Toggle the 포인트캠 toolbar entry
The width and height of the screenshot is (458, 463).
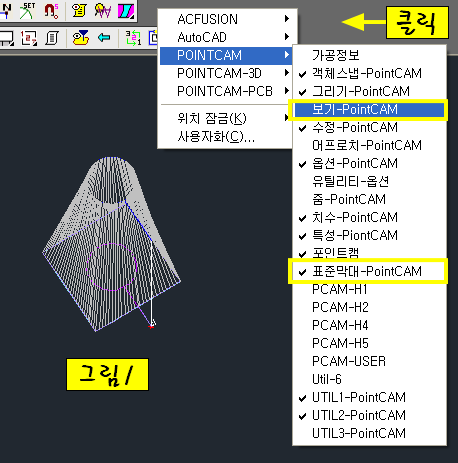click(x=369, y=253)
